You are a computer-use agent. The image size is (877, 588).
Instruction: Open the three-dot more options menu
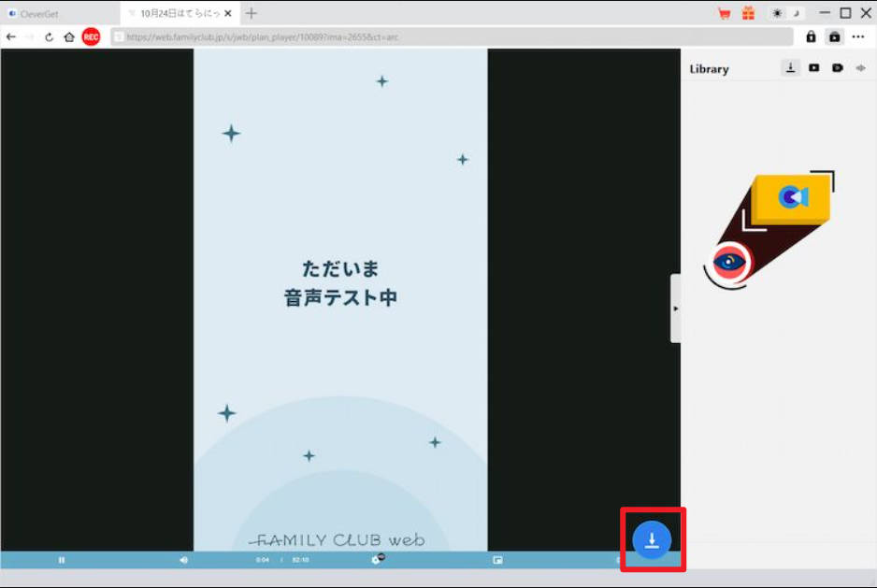click(x=858, y=36)
